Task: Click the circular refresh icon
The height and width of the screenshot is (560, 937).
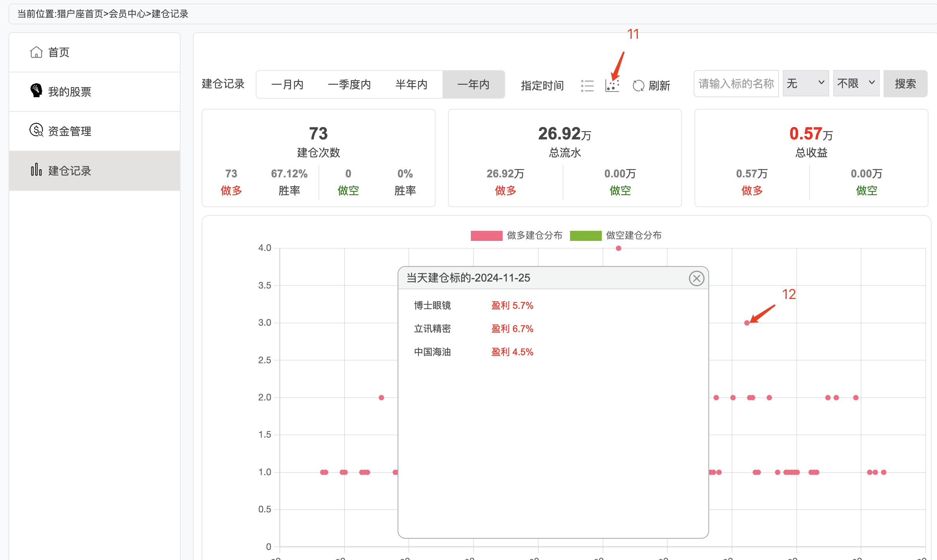Action: point(638,86)
